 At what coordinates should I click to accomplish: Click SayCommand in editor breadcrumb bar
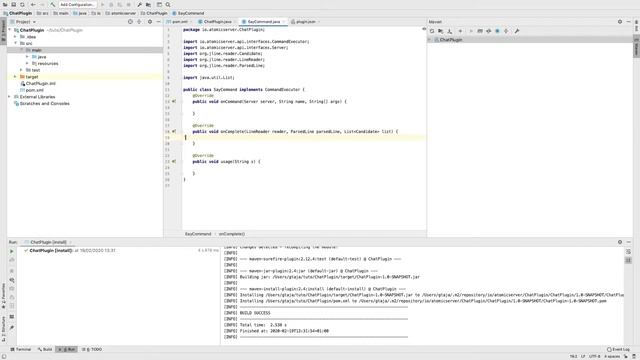tap(198, 234)
